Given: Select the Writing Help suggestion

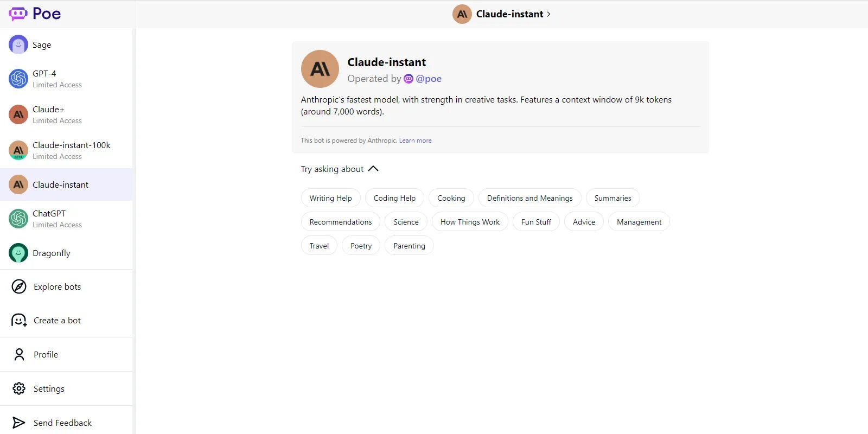Looking at the screenshot, I should 331,198.
